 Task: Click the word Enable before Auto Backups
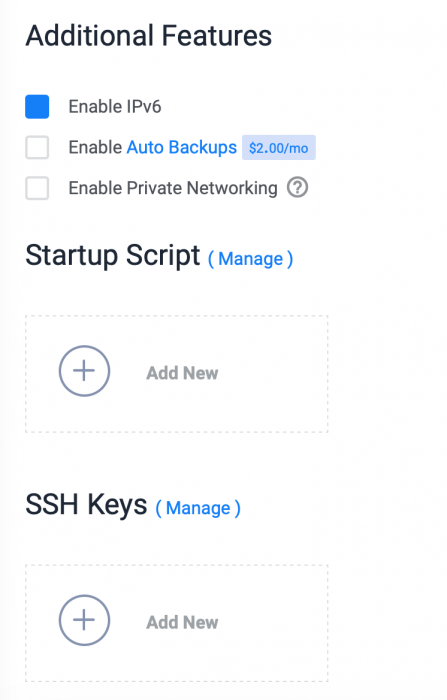point(95,147)
